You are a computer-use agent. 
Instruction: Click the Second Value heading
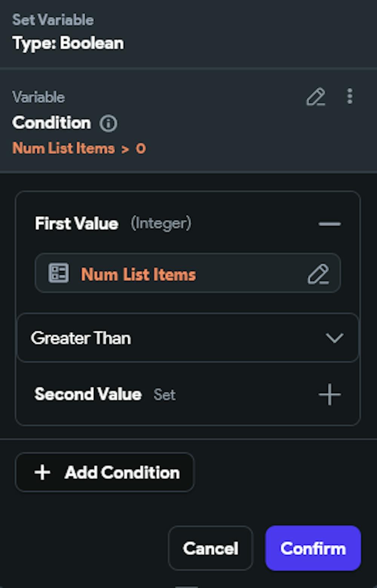click(88, 394)
